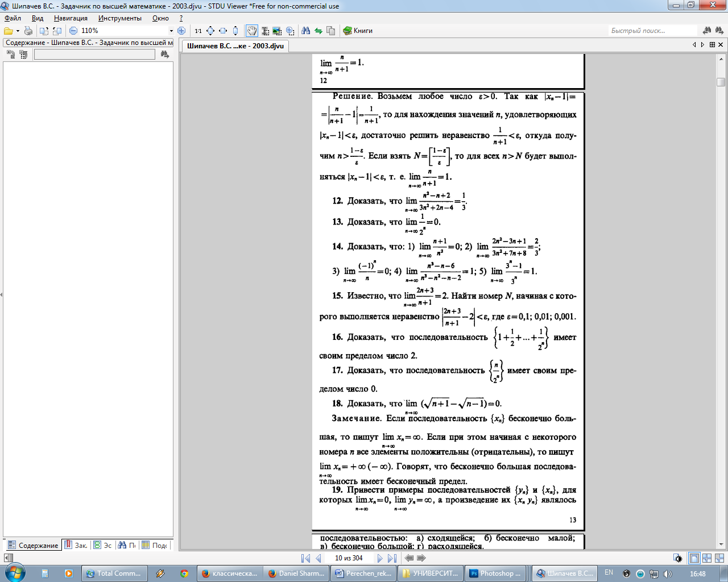Switch to Photoshop in the taskbar
This screenshot has width=728, height=582.
click(496, 573)
